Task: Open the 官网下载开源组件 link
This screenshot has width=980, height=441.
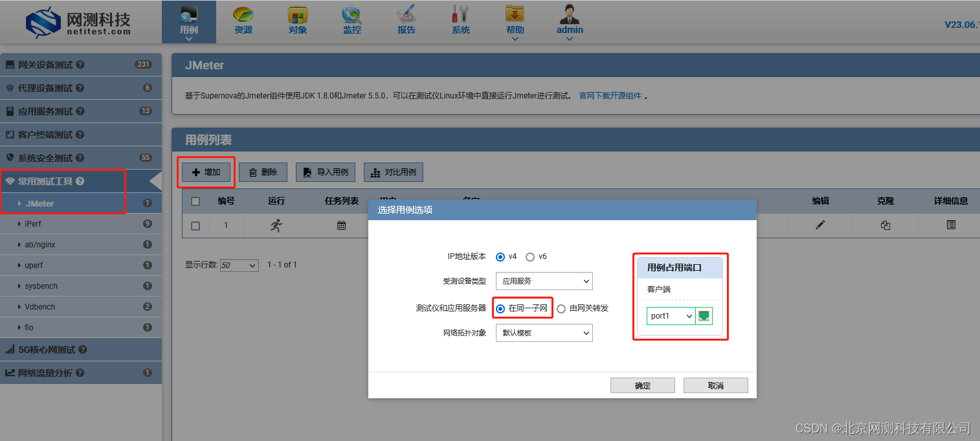Action: (x=610, y=96)
